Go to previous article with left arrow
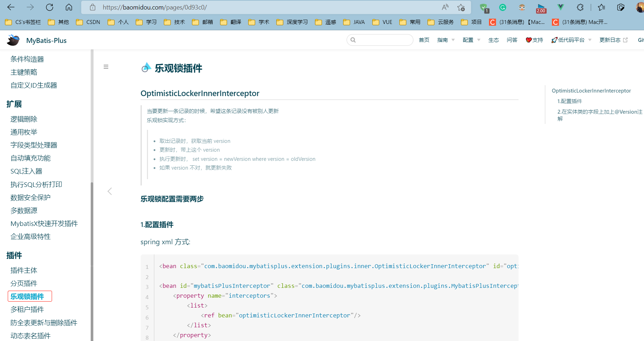The width and height of the screenshot is (644, 341). click(x=110, y=191)
